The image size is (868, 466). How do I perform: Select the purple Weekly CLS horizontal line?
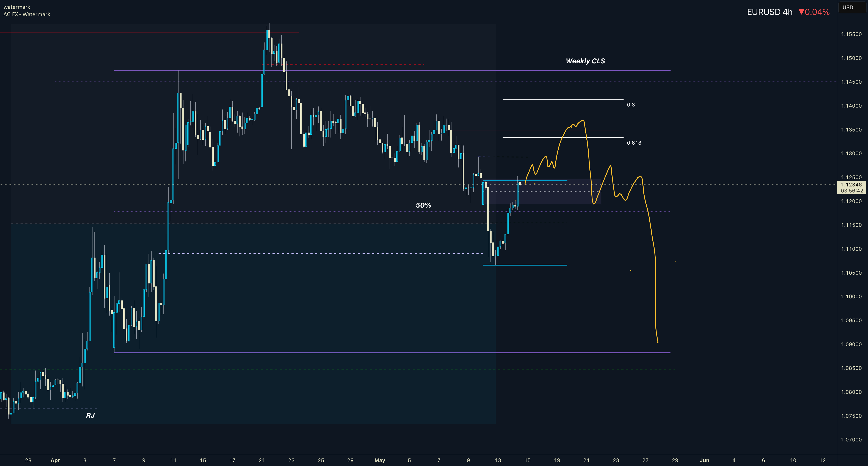[x=392, y=70]
